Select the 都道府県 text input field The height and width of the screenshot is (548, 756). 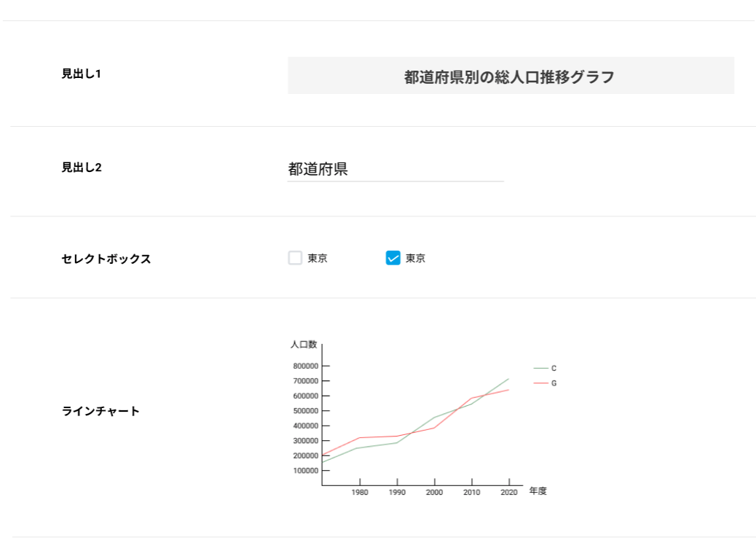pos(393,168)
